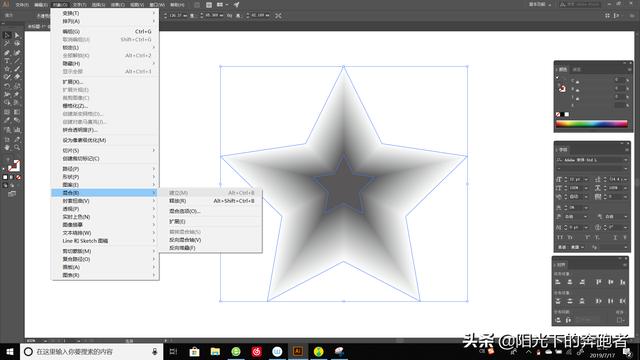Open File Explorer from taskbar
Screen dimensions: 640x360
[x=215, y=351]
